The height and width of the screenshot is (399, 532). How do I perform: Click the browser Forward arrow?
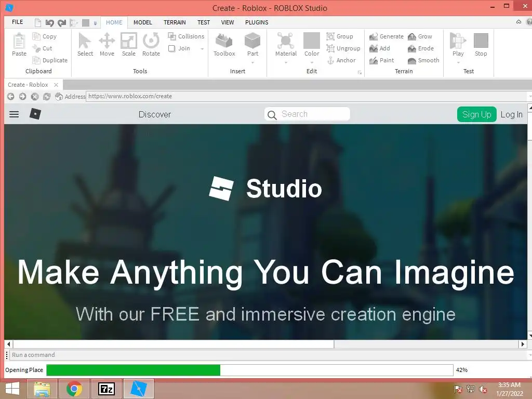pyautogui.click(x=23, y=96)
